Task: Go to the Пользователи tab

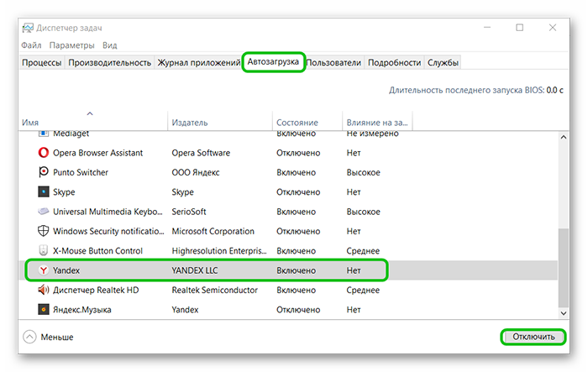Action: click(x=333, y=63)
